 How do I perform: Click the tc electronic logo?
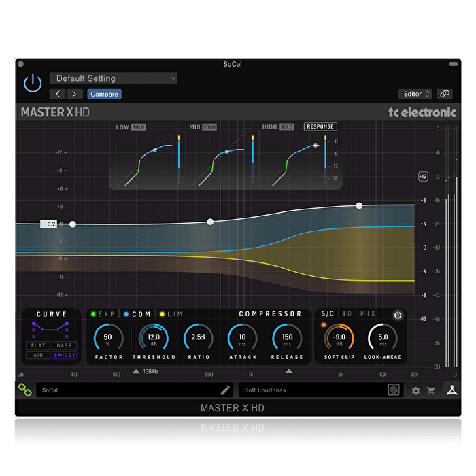tap(422, 113)
